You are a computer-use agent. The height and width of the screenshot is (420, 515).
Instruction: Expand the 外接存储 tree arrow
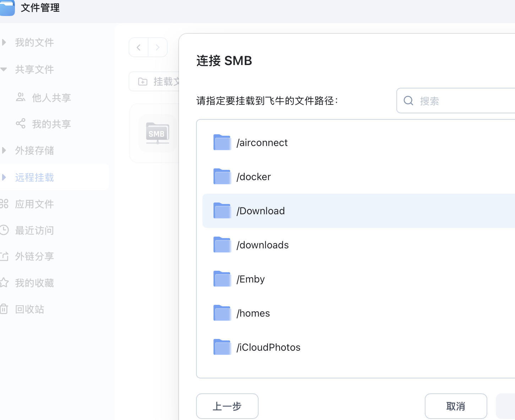[x=4, y=150]
